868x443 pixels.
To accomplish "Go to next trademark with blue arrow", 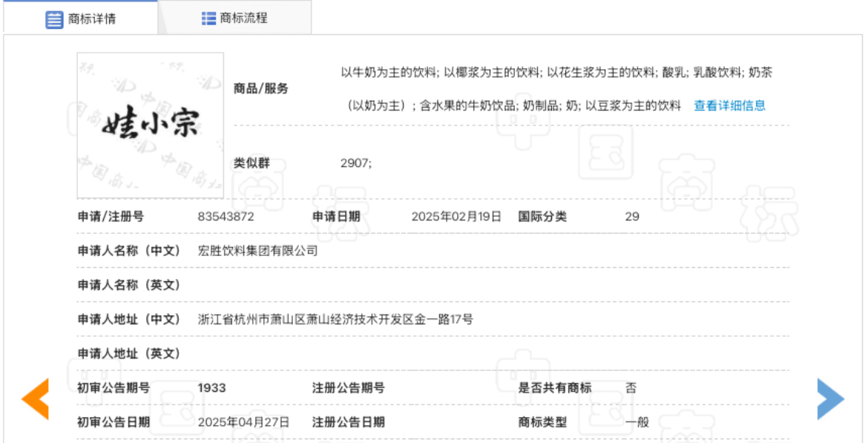I will [x=830, y=399].
